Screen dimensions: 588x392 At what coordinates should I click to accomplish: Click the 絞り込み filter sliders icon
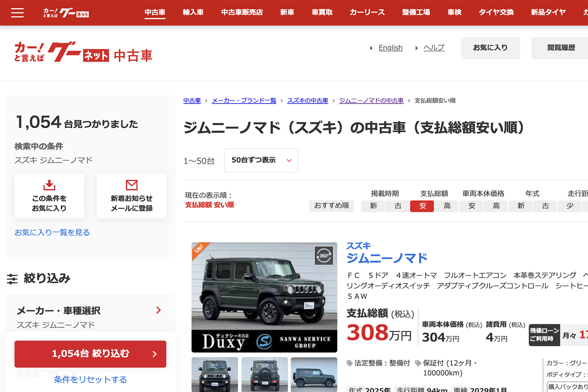pos(13,278)
